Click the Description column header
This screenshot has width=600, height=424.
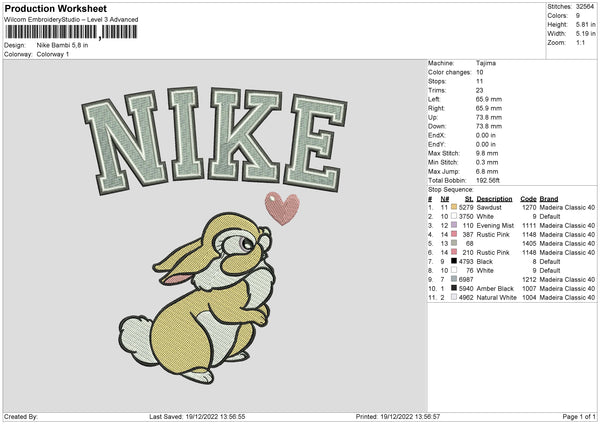tap(494, 198)
